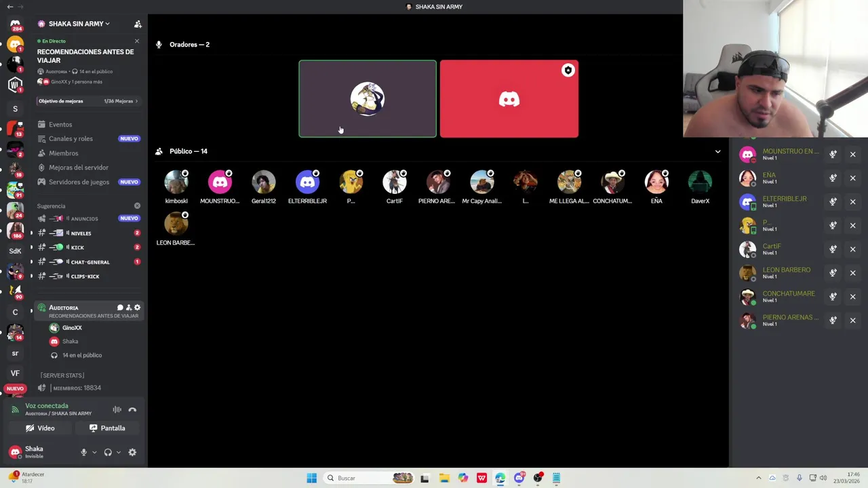Open the VF server icon
Screen dimensions: 868x488
point(15,373)
